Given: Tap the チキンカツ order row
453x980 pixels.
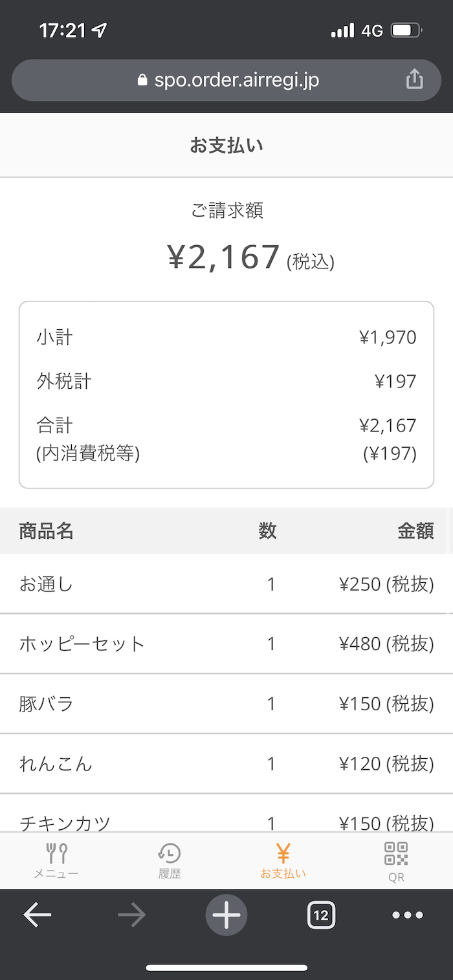Looking at the screenshot, I should click(225, 822).
